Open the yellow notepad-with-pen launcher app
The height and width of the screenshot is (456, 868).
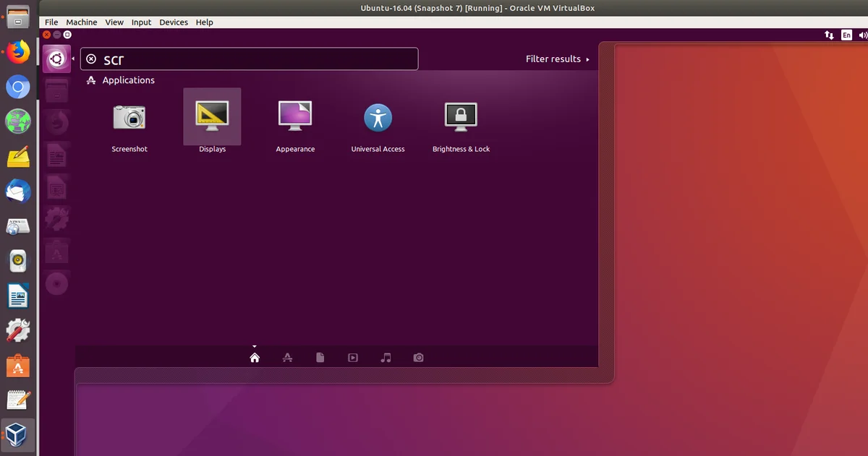(18, 157)
